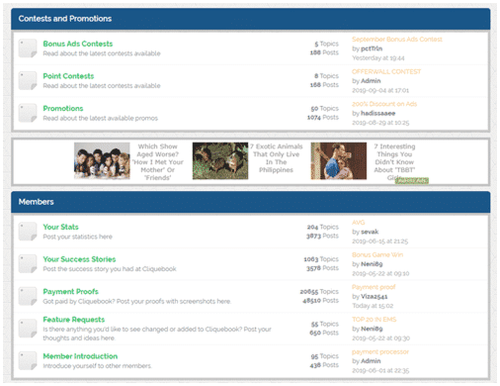This screenshot has width=500, height=386.
Task: Open the payment processor latest topic
Action: [380, 352]
